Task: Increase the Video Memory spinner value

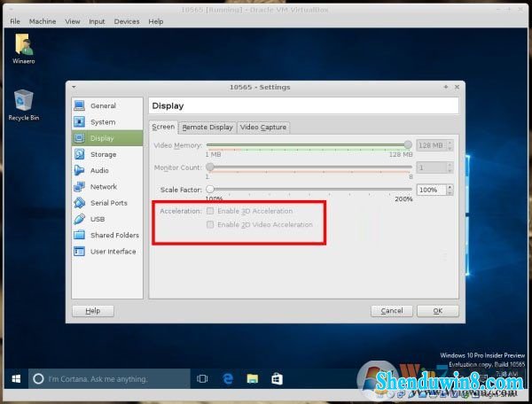Action: pos(450,143)
